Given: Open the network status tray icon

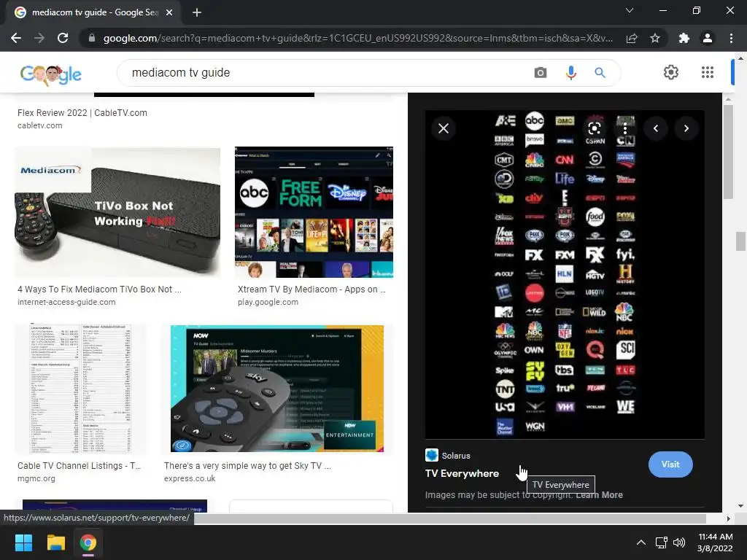Looking at the screenshot, I should 661,542.
